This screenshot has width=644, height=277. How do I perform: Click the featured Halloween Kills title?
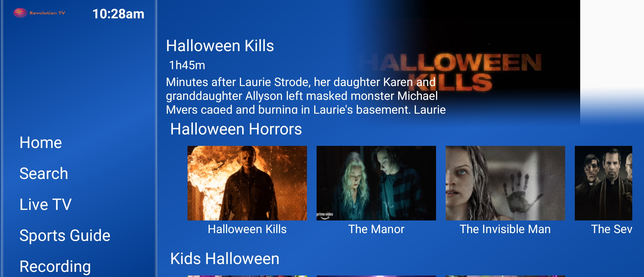click(220, 46)
